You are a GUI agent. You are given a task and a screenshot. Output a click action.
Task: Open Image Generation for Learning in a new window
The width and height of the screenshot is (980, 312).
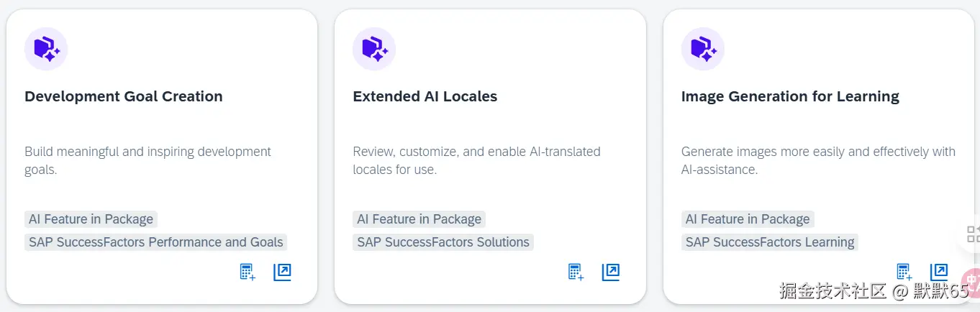[939, 272]
